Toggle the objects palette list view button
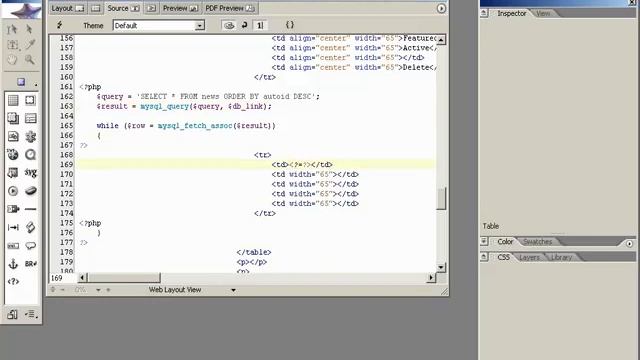This screenshot has height=360, width=640. click(31, 314)
